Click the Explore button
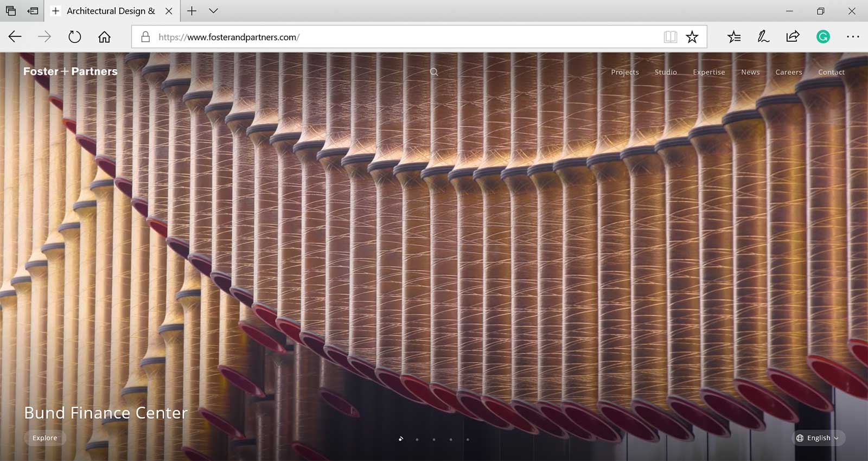Viewport: 868px width, 461px height. click(x=44, y=438)
